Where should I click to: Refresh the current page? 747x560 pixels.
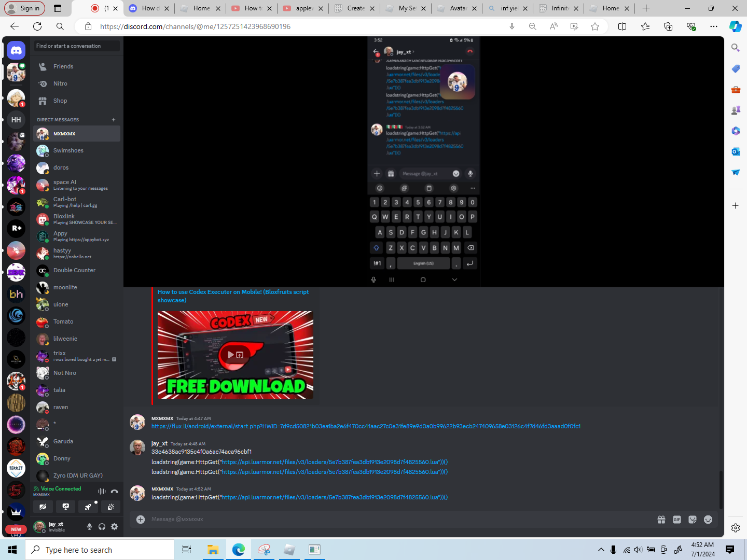click(37, 26)
